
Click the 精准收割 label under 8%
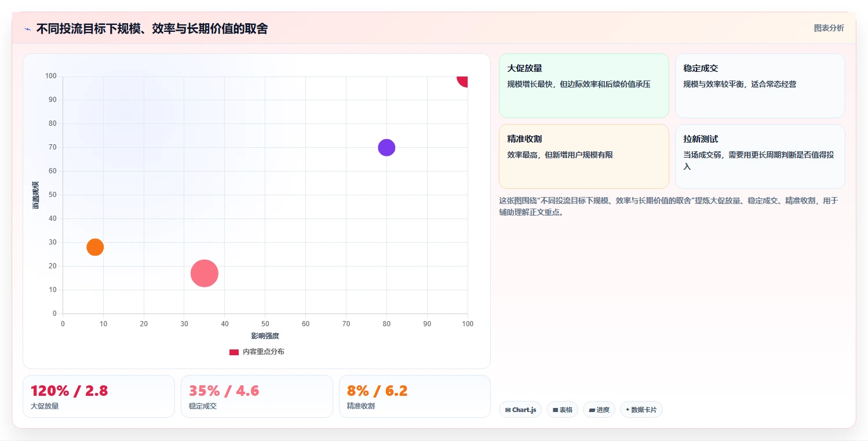click(361, 406)
